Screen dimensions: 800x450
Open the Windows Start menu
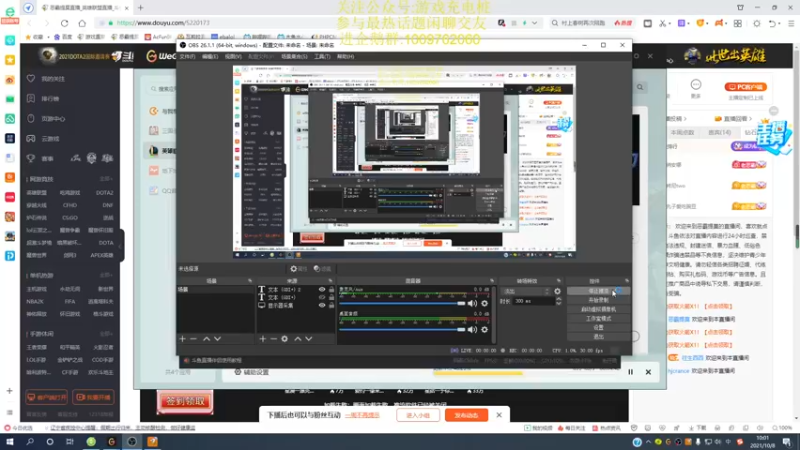pyautogui.click(x=10, y=442)
